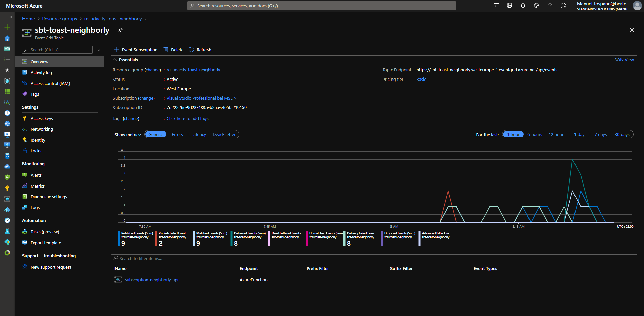
Task: Open JSON View link
Action: [x=623, y=60]
